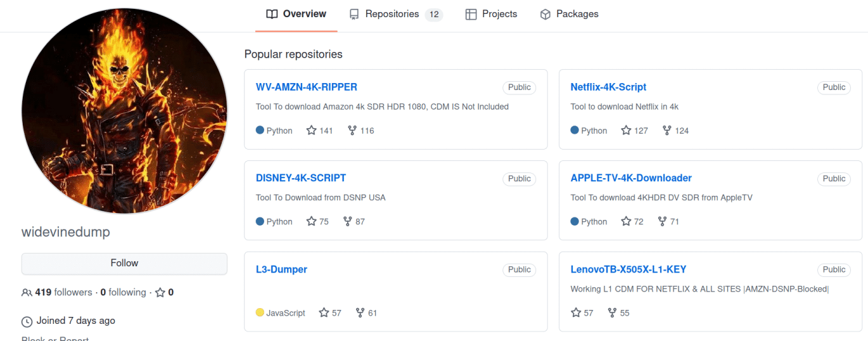Click the star icon on DISNEY-4K-SCRIPT
Screen dimensions: 868x341
(x=311, y=222)
